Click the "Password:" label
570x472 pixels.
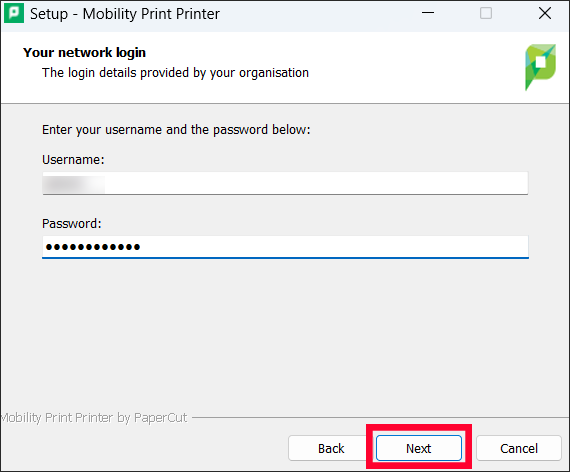(x=72, y=224)
